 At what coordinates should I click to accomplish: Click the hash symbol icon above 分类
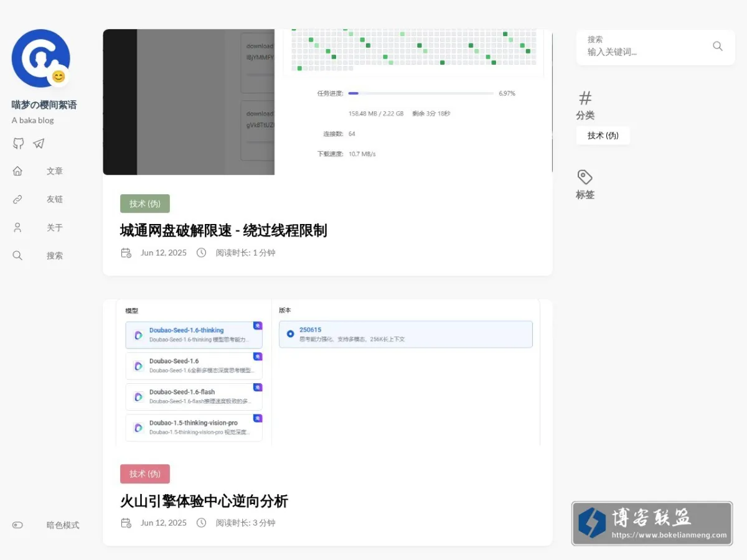click(x=585, y=98)
